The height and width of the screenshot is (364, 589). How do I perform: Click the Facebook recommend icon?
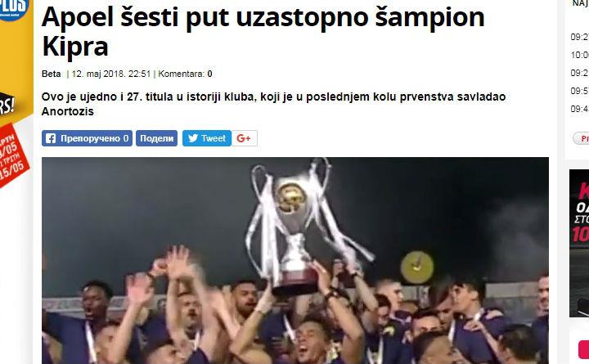[51, 138]
